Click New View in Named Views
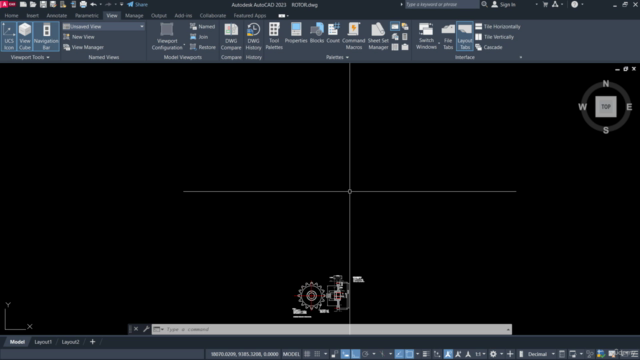Viewport: 640px width, 360px height. point(79,37)
